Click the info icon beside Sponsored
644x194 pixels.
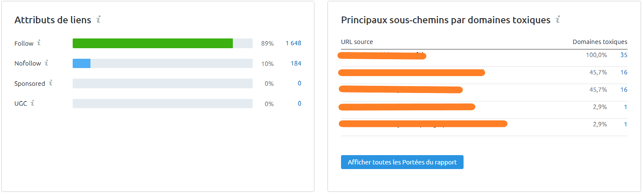51,83
